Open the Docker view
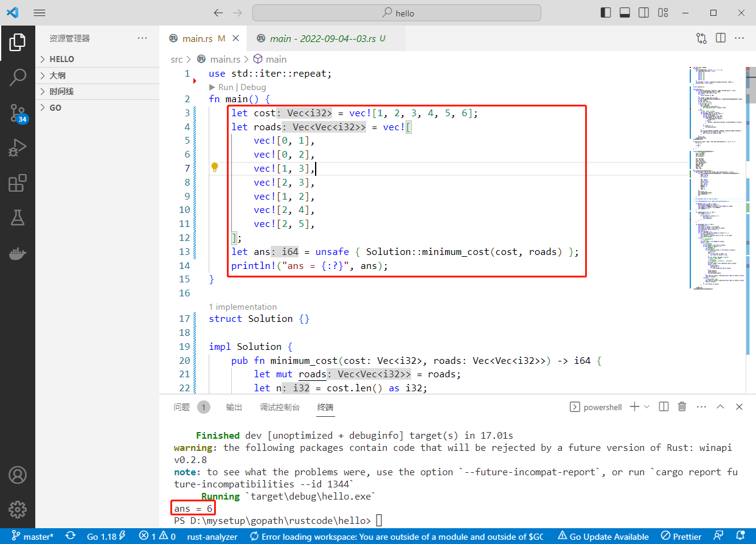The width and height of the screenshot is (756, 544). (x=18, y=253)
